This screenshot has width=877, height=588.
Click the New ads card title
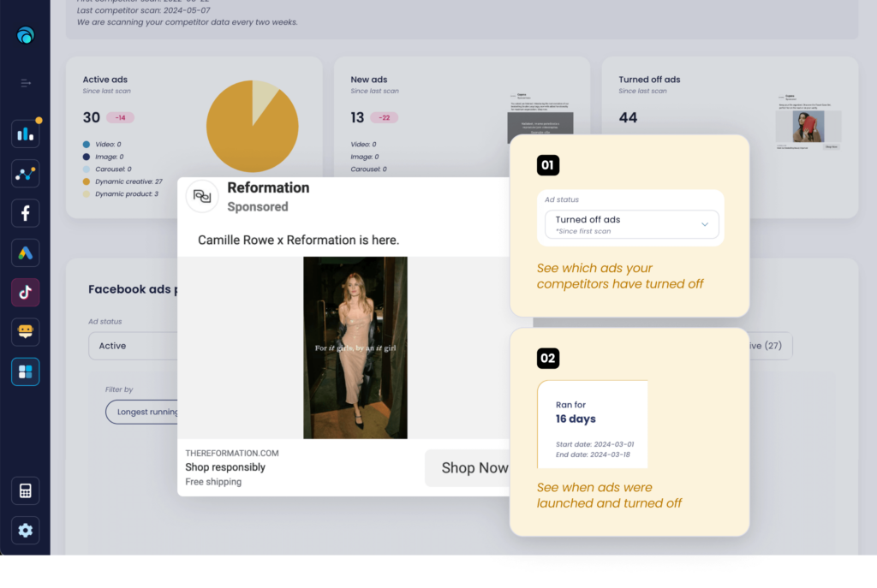click(369, 80)
